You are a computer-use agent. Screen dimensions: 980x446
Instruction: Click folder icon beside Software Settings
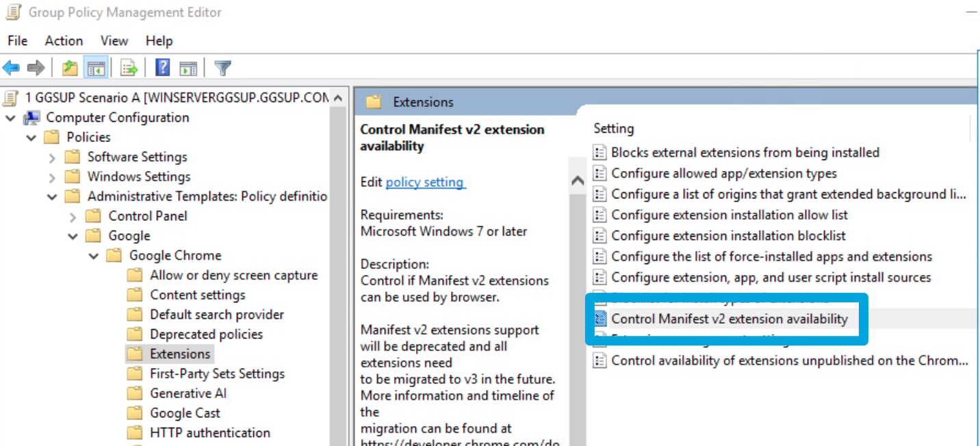pos(72,157)
